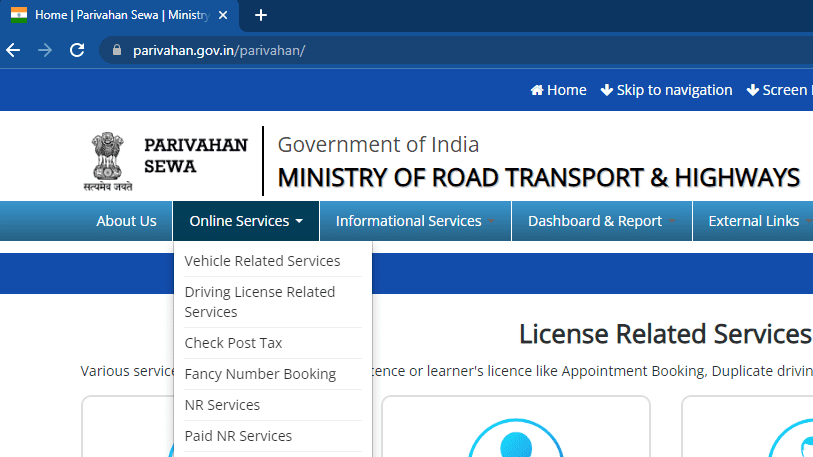813x457 pixels.
Task: Choose Driving License Related Services
Action: (x=260, y=302)
